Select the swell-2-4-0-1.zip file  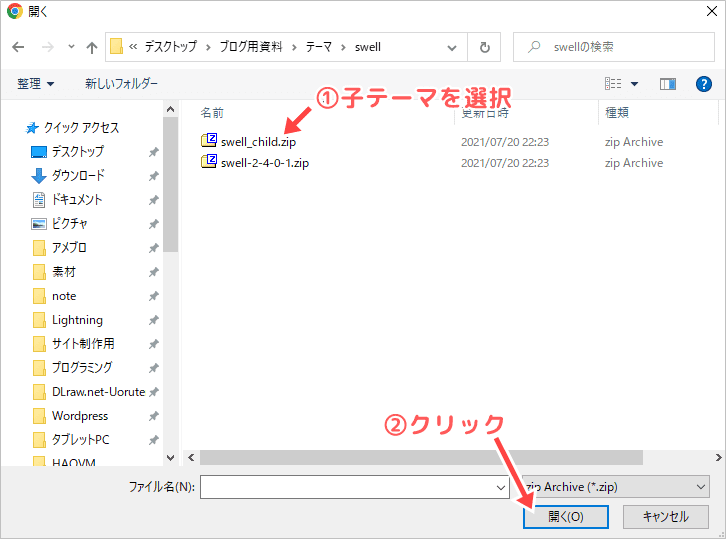coord(264,163)
